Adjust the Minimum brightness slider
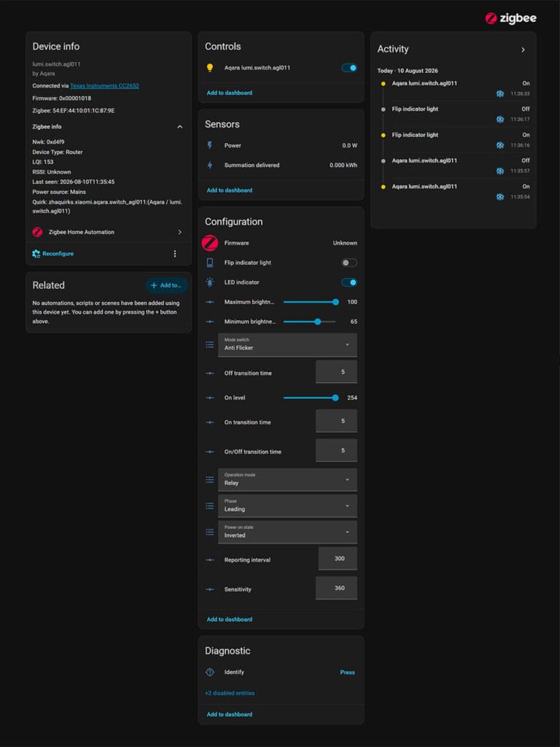The height and width of the screenshot is (747, 560). tap(311, 322)
